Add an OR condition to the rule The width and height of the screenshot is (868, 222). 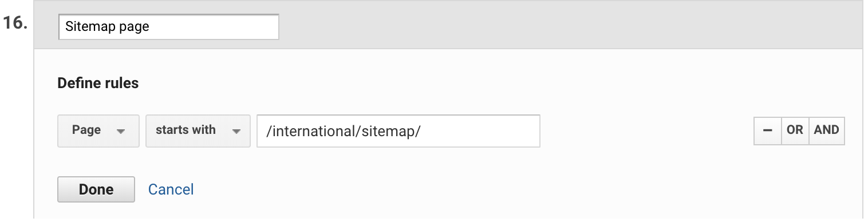click(795, 130)
